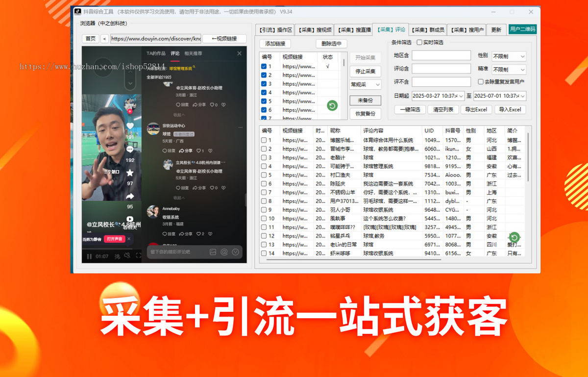
Task: Pause the video with the pause icon
Action: 89,256
